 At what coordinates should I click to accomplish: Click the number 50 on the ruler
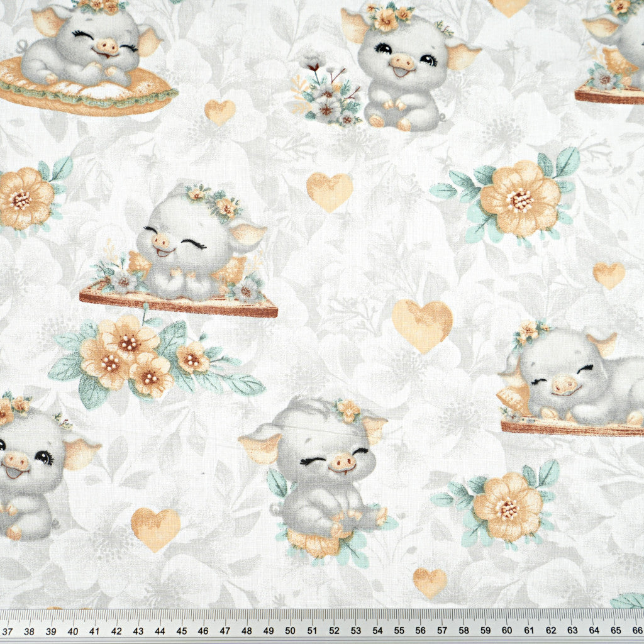[x=290, y=630]
